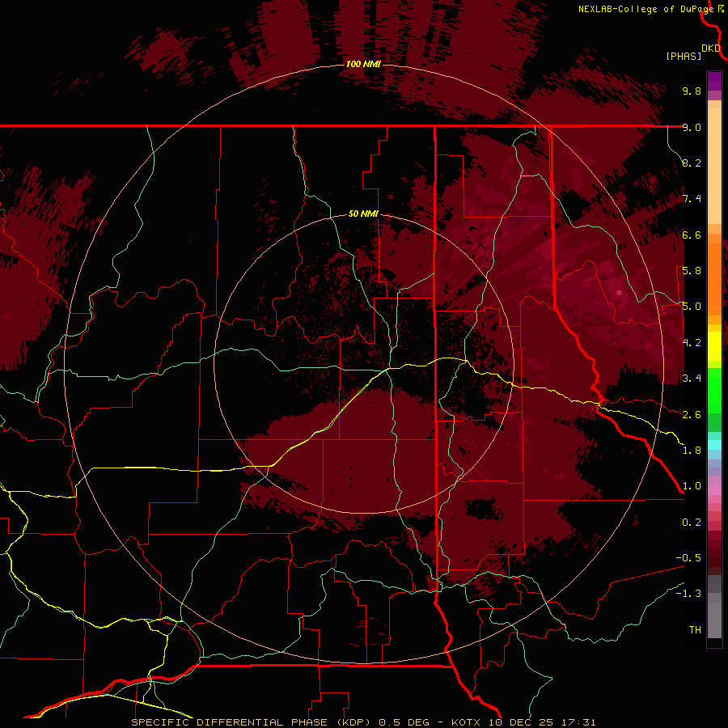Select the 1.0 scale value
728x728 pixels.
692,486
